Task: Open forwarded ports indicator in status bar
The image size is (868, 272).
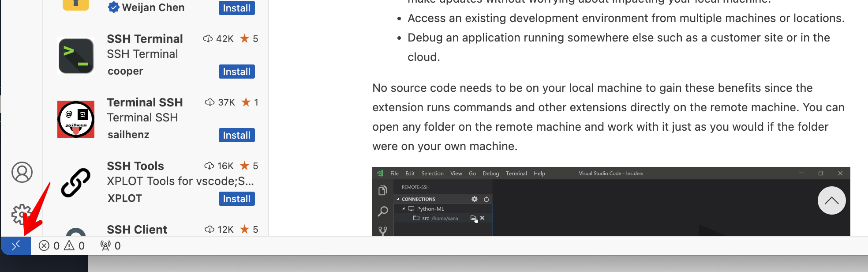Action: point(110,246)
